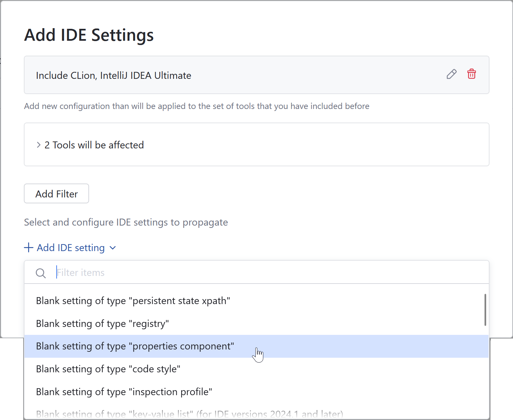The width and height of the screenshot is (513, 420).
Task: Focus the "Filter items" search field
Action: click(x=199, y=272)
